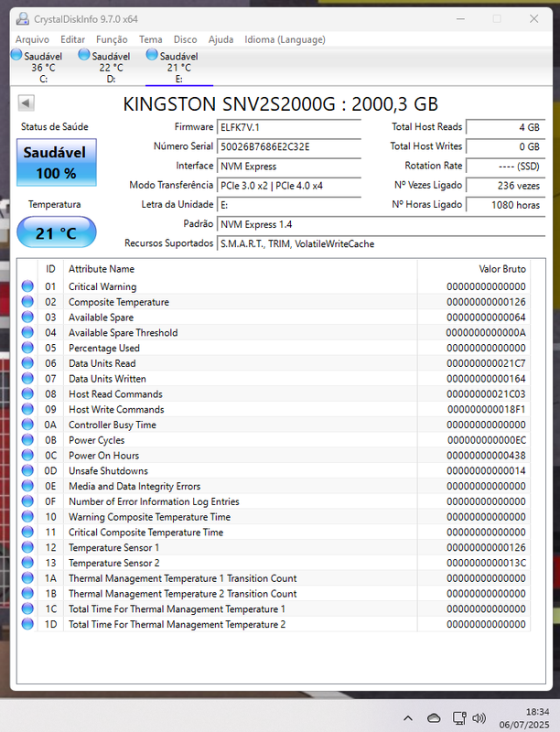The height and width of the screenshot is (732, 560).
Task: Open OneDrive cloud icon in system tray
Action: (434, 718)
